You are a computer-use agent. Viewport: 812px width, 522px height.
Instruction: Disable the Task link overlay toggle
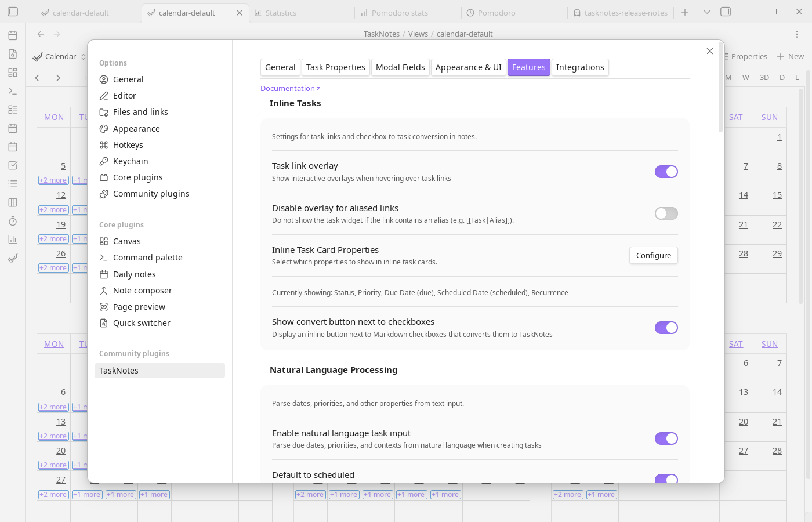tap(666, 172)
